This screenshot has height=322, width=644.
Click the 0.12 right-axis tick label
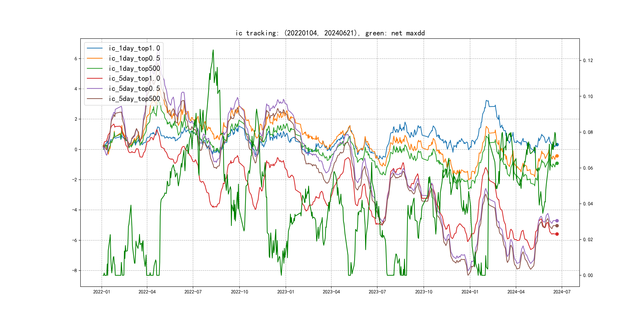pos(588,60)
